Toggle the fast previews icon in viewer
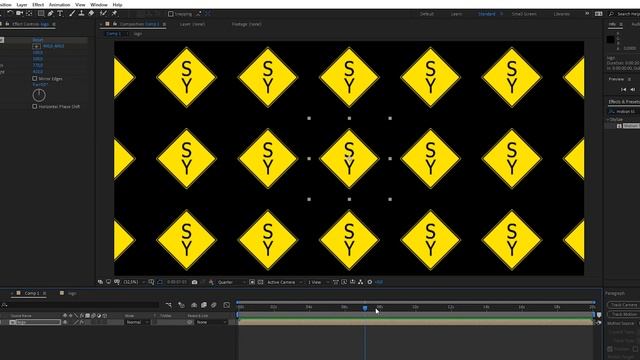This screenshot has width=640, height=360. coord(344,282)
